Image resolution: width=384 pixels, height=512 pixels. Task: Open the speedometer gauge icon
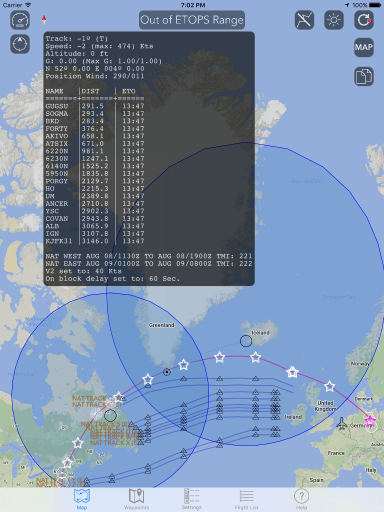[20, 20]
